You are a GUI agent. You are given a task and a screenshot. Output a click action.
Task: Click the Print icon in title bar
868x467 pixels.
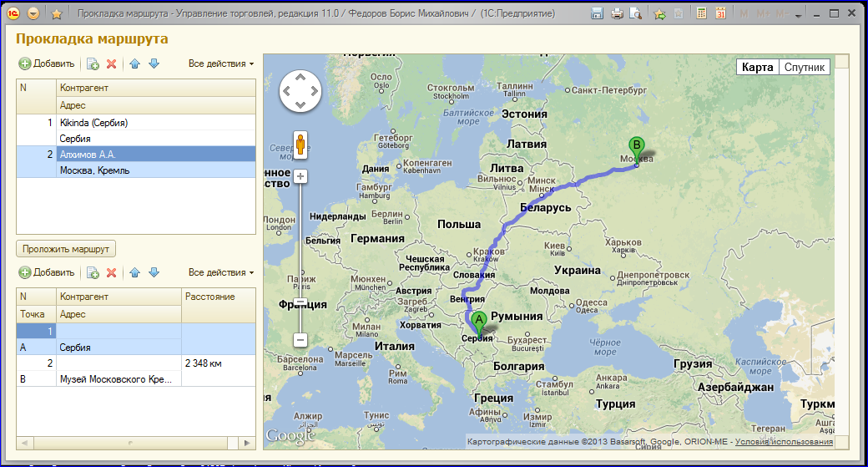pyautogui.click(x=617, y=14)
